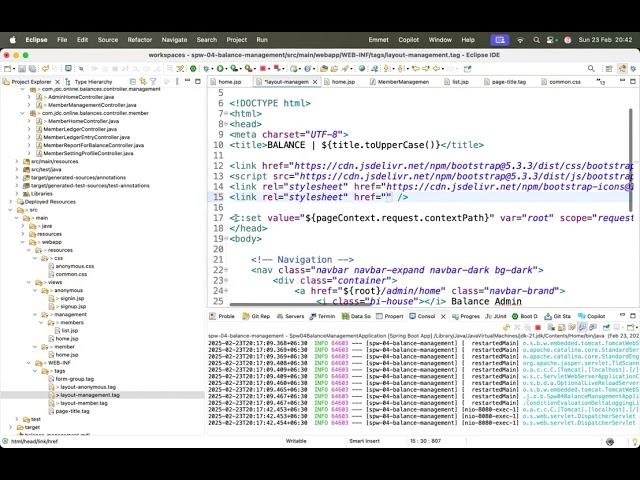Click the Open Console dropdown icon

coord(631,327)
